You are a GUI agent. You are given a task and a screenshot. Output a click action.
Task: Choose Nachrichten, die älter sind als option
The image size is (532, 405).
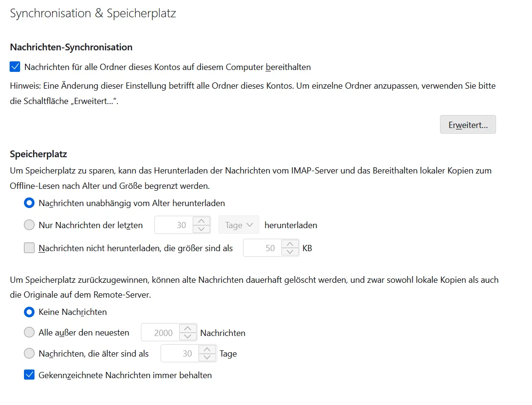(29, 353)
